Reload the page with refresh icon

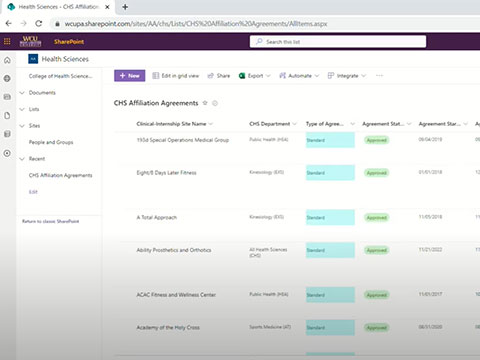click(39, 24)
